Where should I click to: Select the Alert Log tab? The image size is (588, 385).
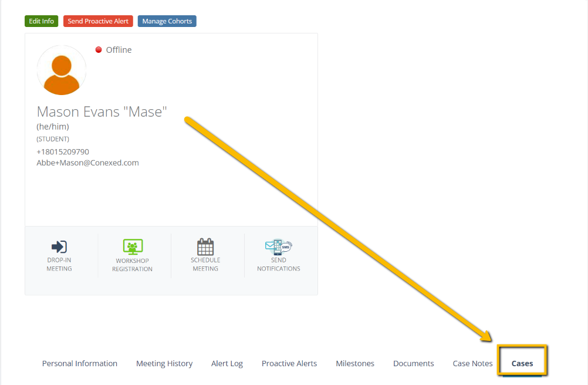click(x=227, y=363)
